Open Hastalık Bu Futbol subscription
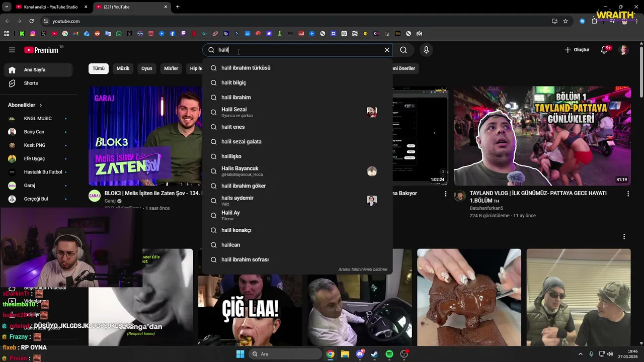The image size is (644, 362). [38, 172]
